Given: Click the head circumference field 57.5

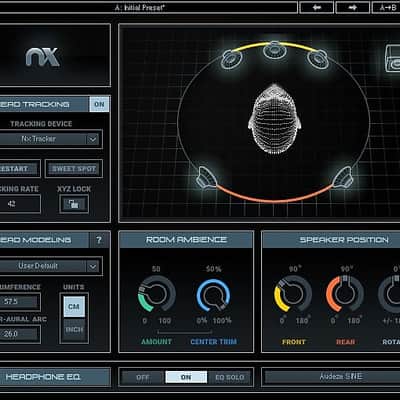Looking at the screenshot, I should click(x=20, y=302).
